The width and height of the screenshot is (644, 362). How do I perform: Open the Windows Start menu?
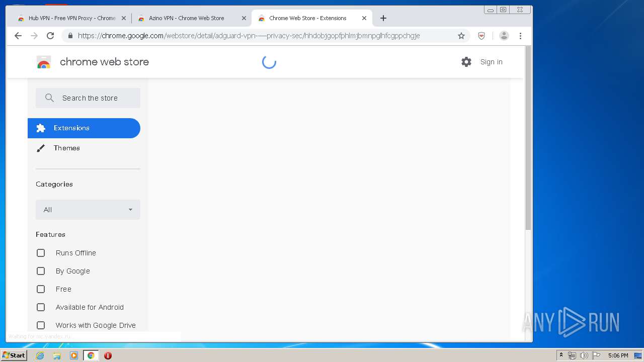[x=14, y=355]
